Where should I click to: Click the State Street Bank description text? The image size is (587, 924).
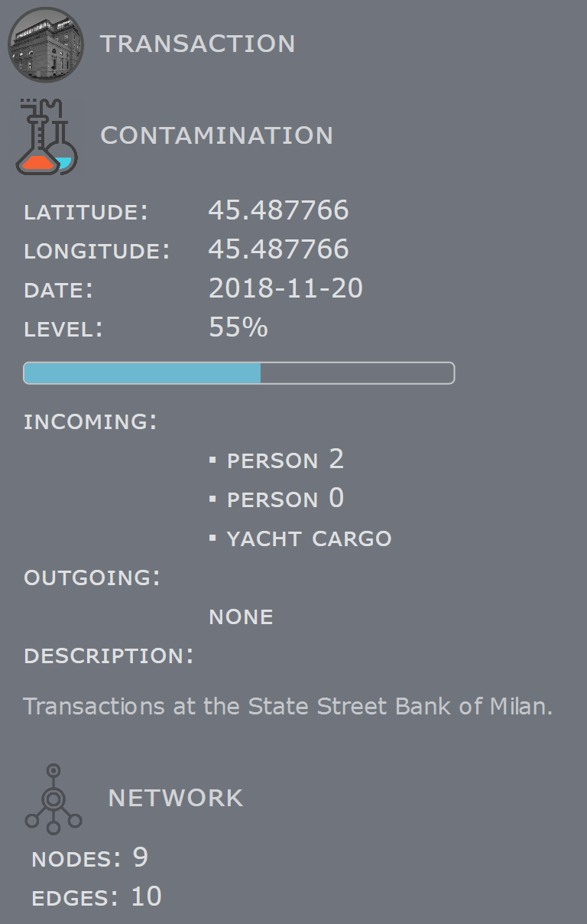[x=287, y=706]
